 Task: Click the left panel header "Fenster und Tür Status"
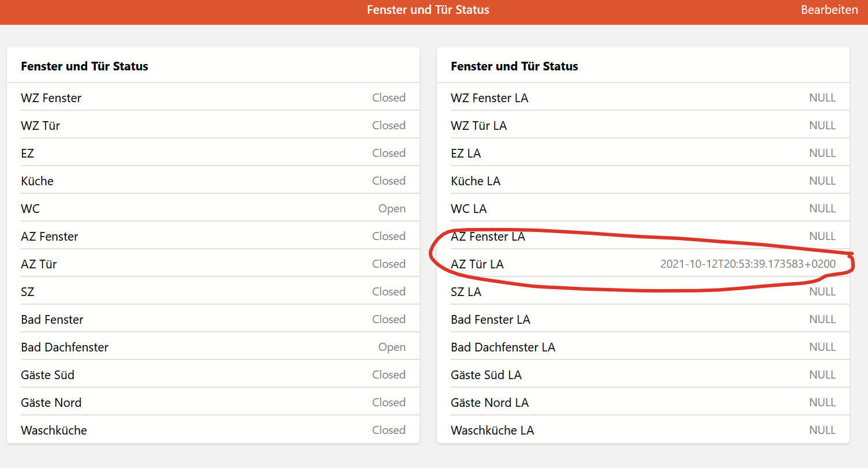85,66
